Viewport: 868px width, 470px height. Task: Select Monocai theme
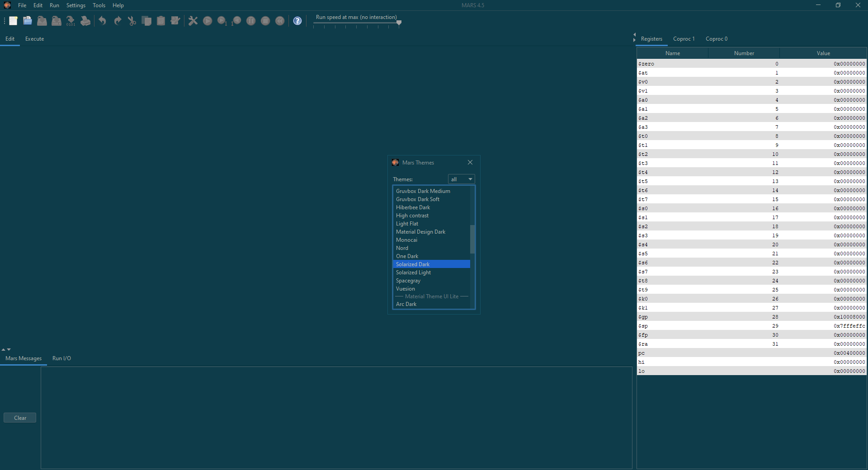[431, 240]
